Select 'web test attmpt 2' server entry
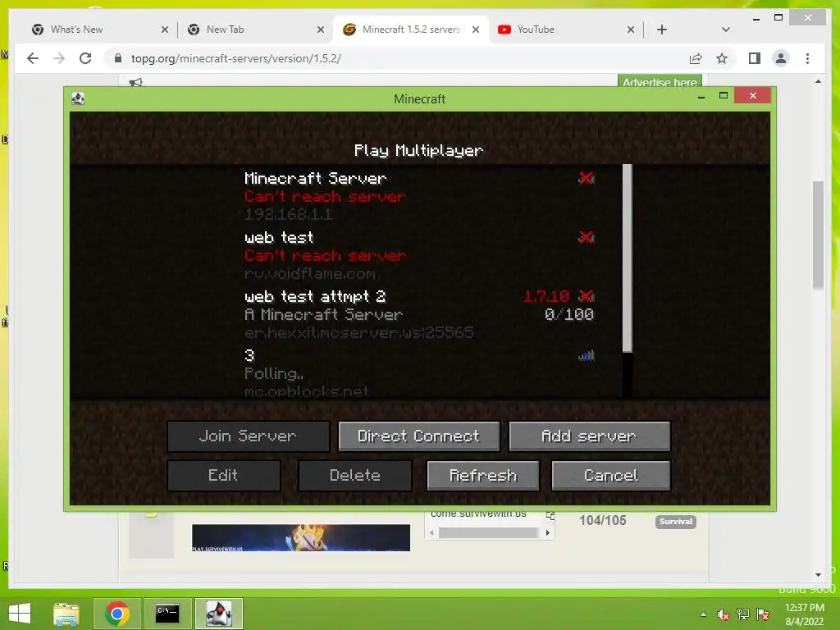This screenshot has height=630, width=840. point(419,314)
